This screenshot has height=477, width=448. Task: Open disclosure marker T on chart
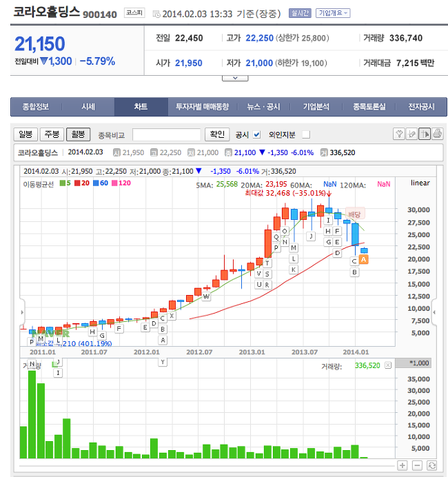(x=267, y=263)
